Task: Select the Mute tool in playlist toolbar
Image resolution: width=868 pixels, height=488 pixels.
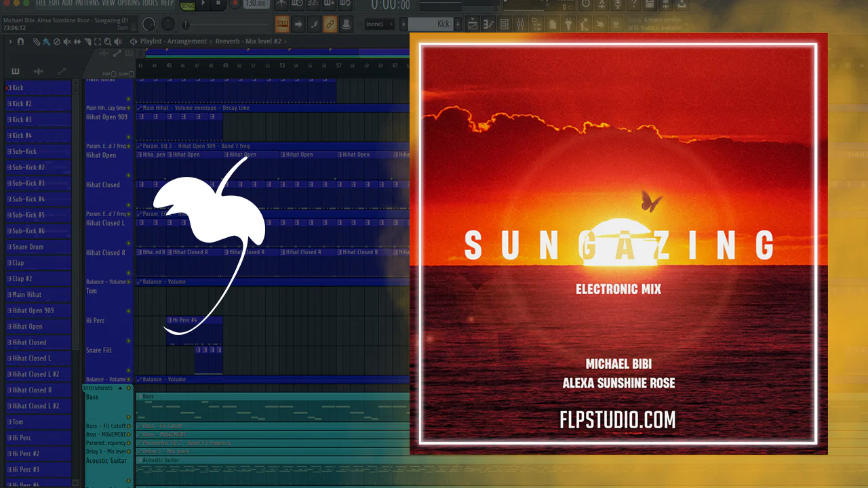Action: pos(66,41)
